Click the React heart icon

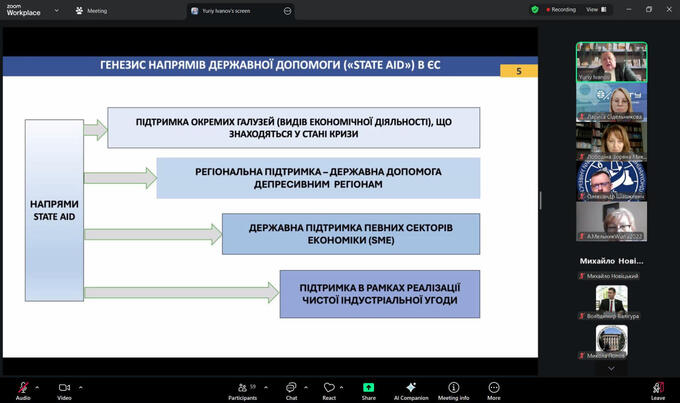pos(329,388)
